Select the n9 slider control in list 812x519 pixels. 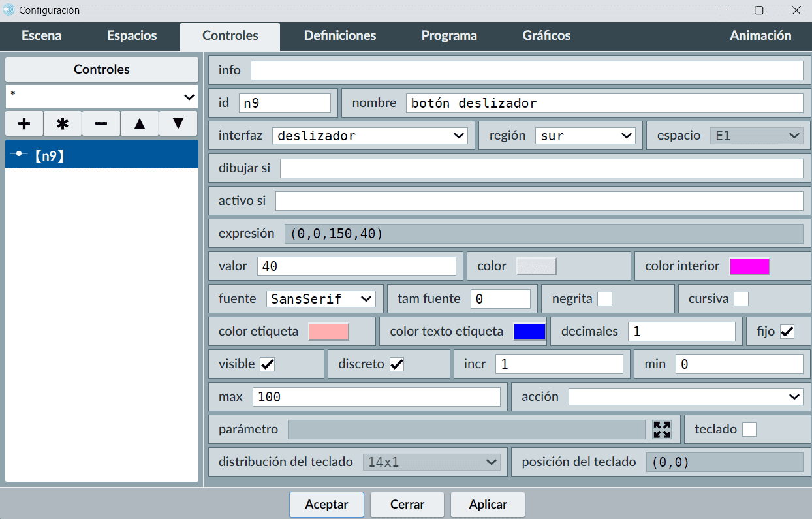click(x=101, y=155)
